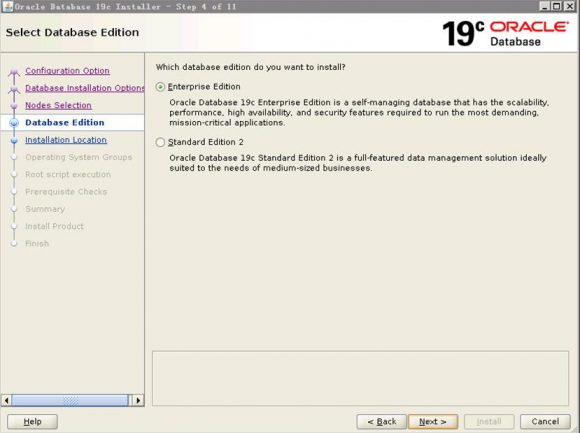Choose the Standard Edition 2 radio option
The height and width of the screenshot is (433, 580).
[x=160, y=142]
